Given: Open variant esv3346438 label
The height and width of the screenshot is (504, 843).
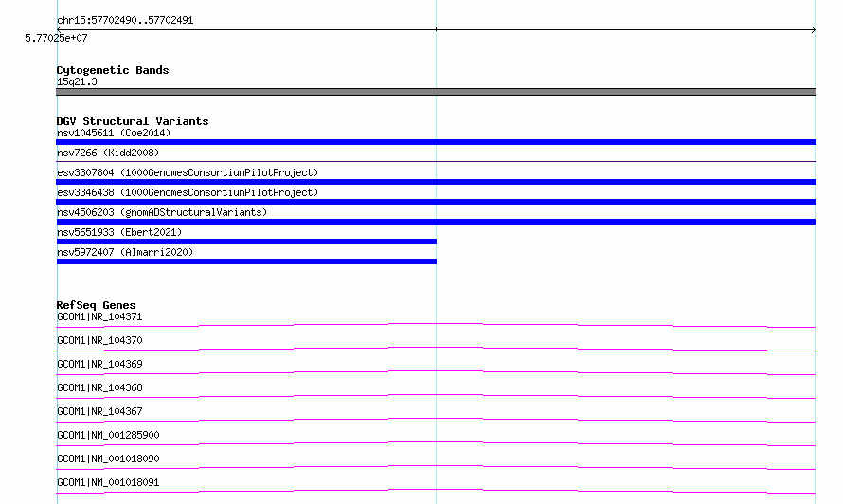Looking at the screenshot, I should pyautogui.click(x=188, y=192).
